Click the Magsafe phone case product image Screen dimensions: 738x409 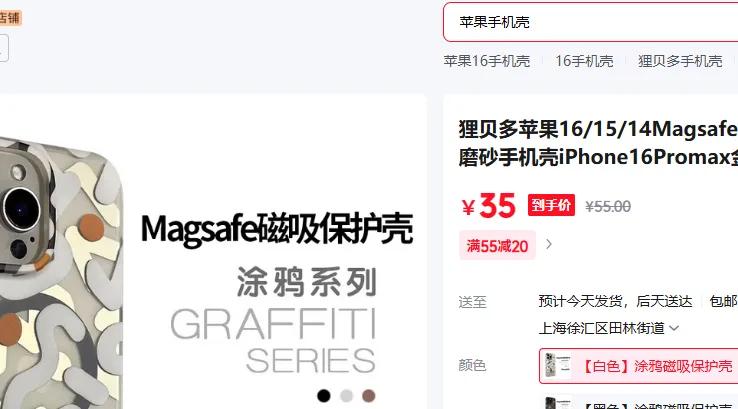213,252
